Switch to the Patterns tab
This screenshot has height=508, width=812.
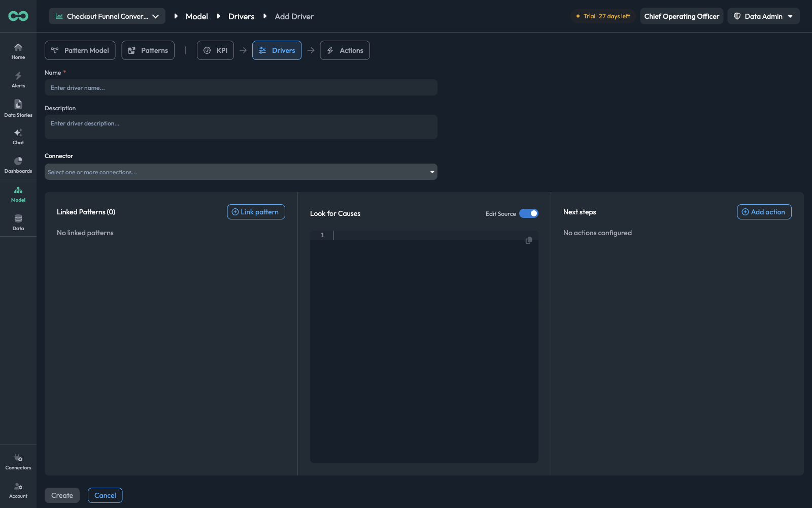[x=148, y=50]
